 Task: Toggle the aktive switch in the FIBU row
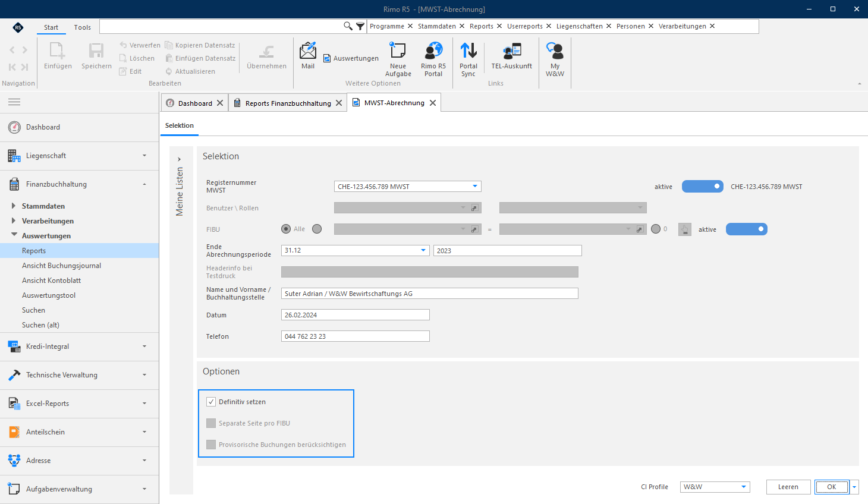point(747,229)
